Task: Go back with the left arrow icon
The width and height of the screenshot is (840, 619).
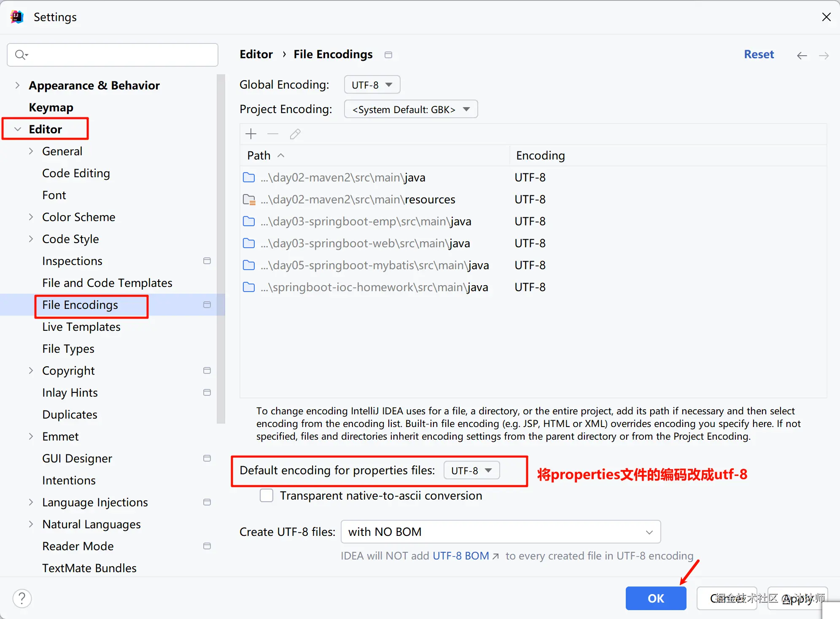Action: (x=802, y=55)
